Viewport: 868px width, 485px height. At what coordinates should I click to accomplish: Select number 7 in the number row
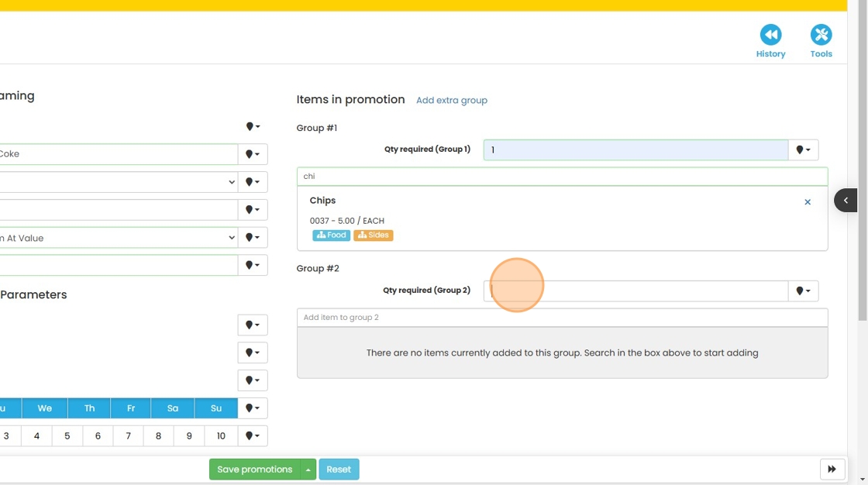(129, 436)
